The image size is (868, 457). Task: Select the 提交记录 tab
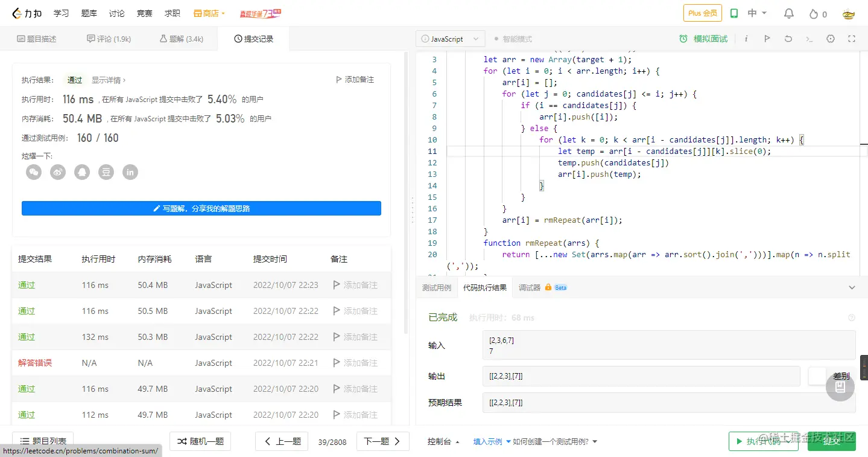[x=253, y=39]
